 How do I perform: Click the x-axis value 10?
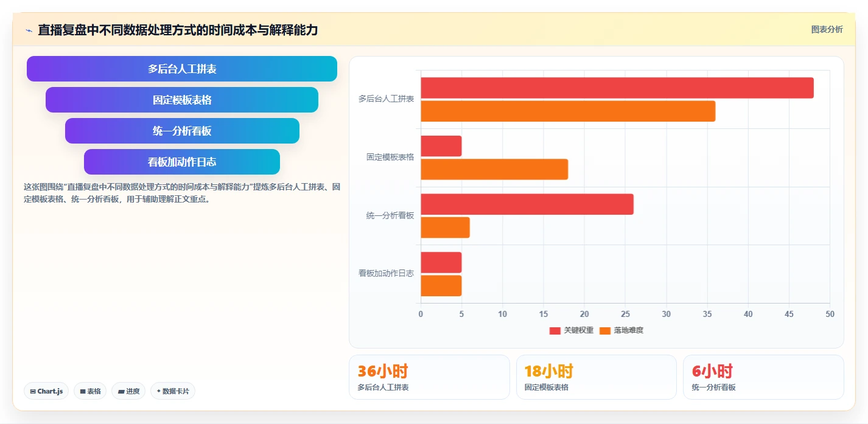click(503, 314)
